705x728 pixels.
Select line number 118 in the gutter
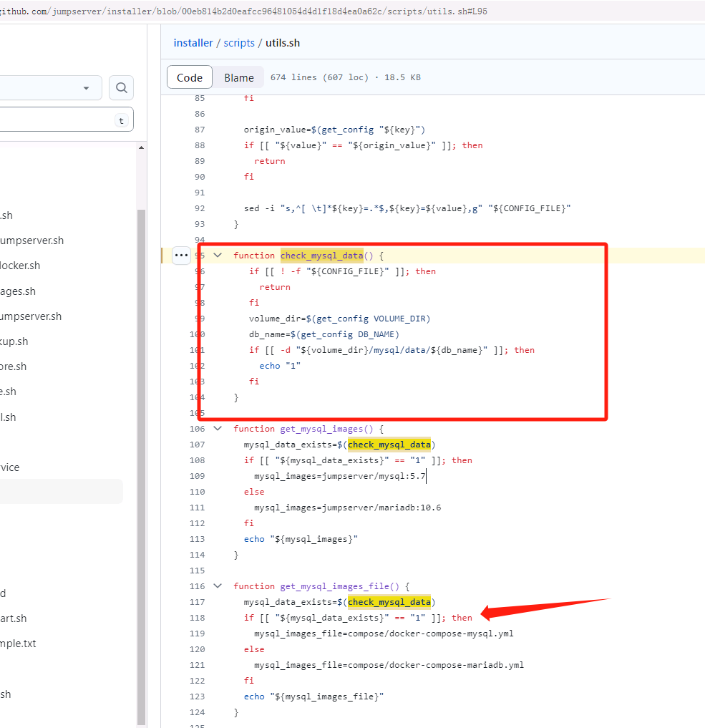197,618
